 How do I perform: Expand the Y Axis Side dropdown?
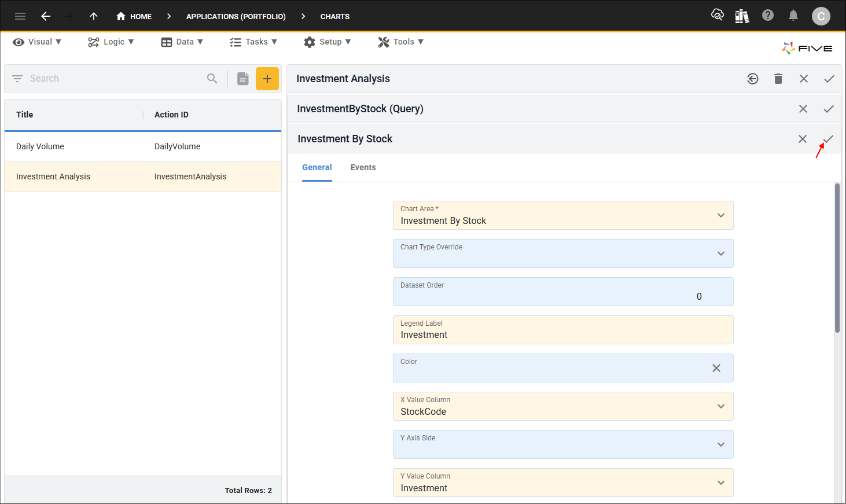pos(721,444)
